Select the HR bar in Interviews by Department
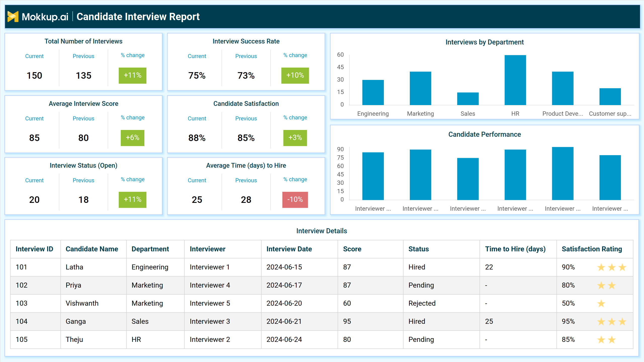Viewport: 644px width, 362px height. pyautogui.click(x=515, y=80)
